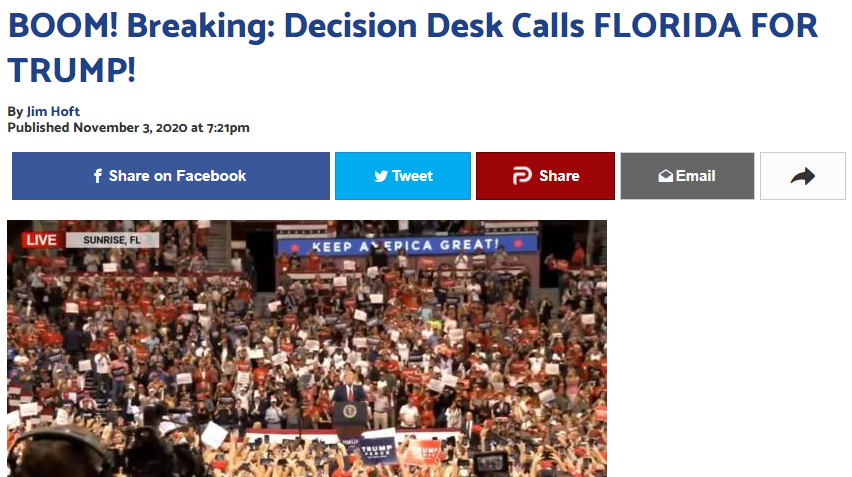Viewport: 852px width, 477px height.
Task: Send the article by Email
Action: coord(687,176)
